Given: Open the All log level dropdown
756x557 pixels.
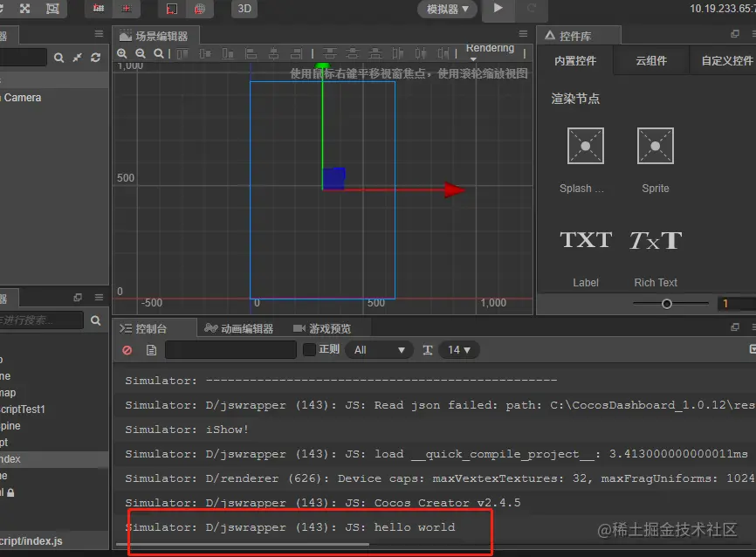Looking at the screenshot, I should (380, 349).
